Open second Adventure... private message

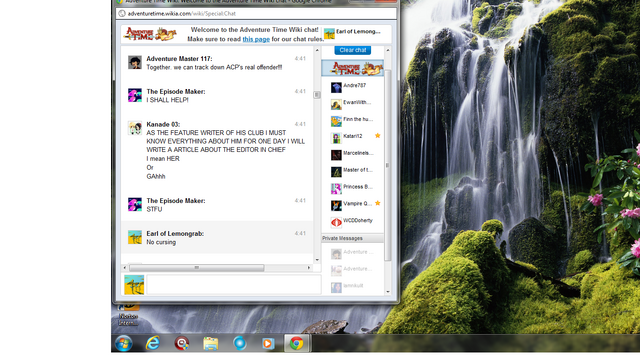click(x=353, y=270)
